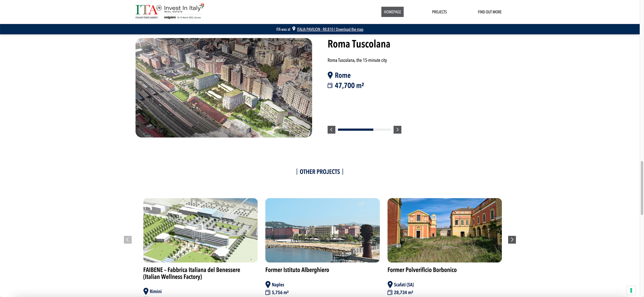Click the green accessibility icon bottom right
The image size is (644, 297).
631,290
